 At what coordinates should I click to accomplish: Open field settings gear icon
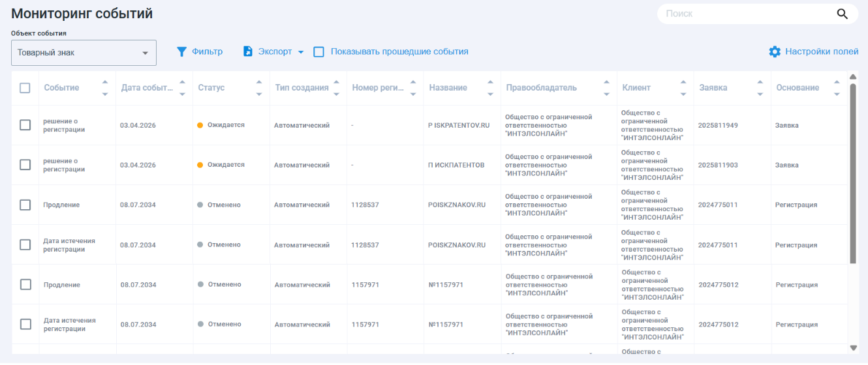775,51
